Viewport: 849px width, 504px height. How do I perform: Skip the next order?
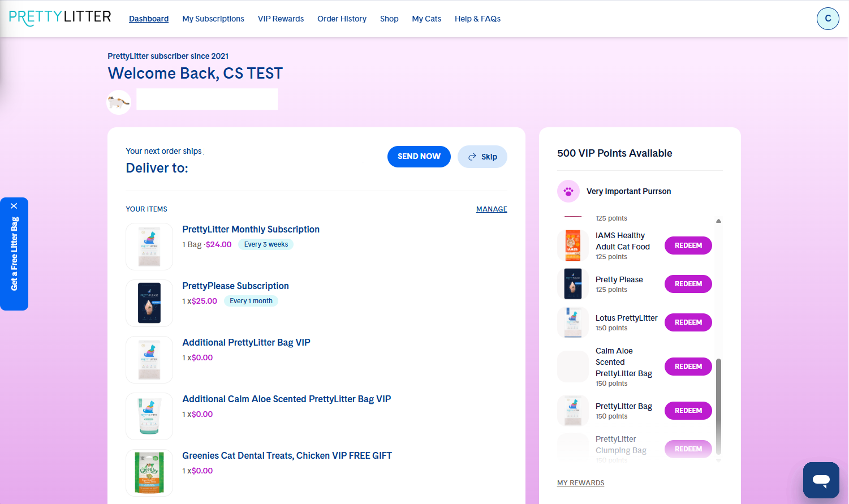(482, 157)
